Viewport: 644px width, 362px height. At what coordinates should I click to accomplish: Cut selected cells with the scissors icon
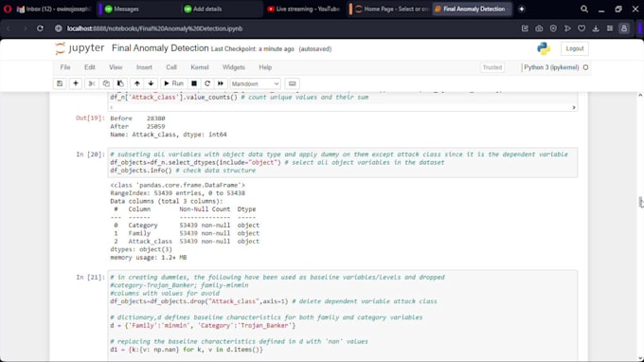click(92, 83)
